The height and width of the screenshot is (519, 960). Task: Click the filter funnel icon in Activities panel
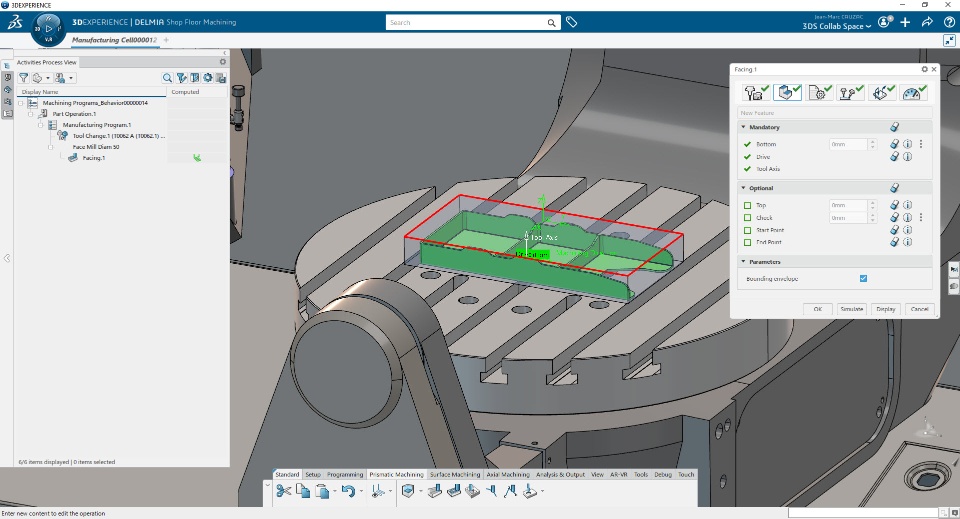click(23, 78)
